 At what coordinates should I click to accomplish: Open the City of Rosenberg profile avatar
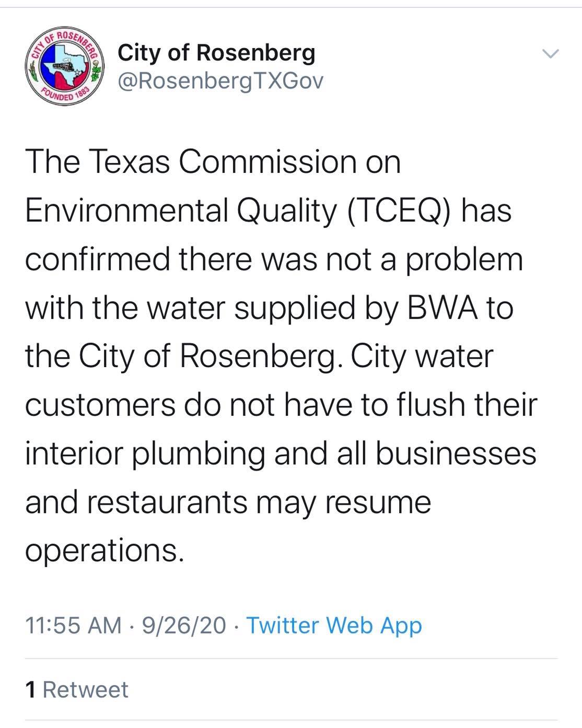65,66
